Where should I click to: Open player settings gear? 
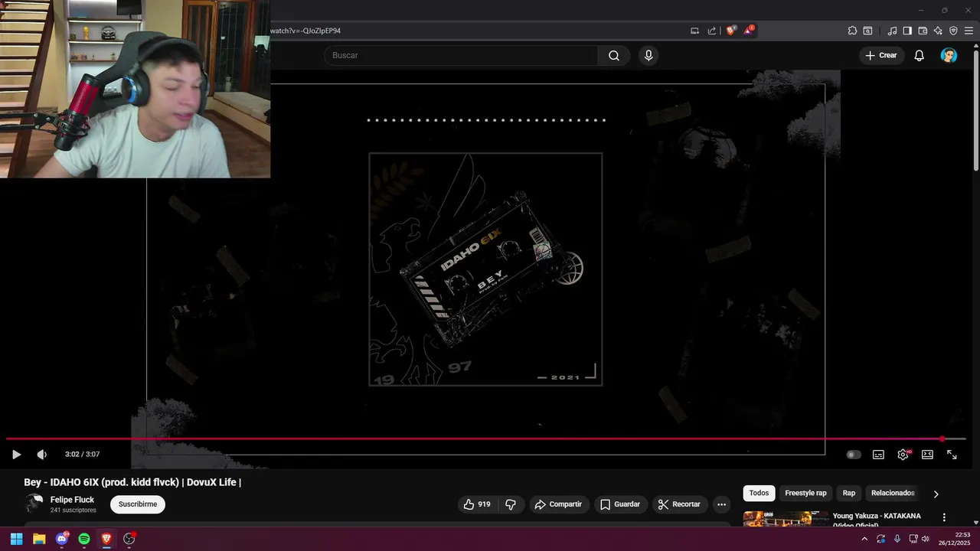(x=903, y=455)
